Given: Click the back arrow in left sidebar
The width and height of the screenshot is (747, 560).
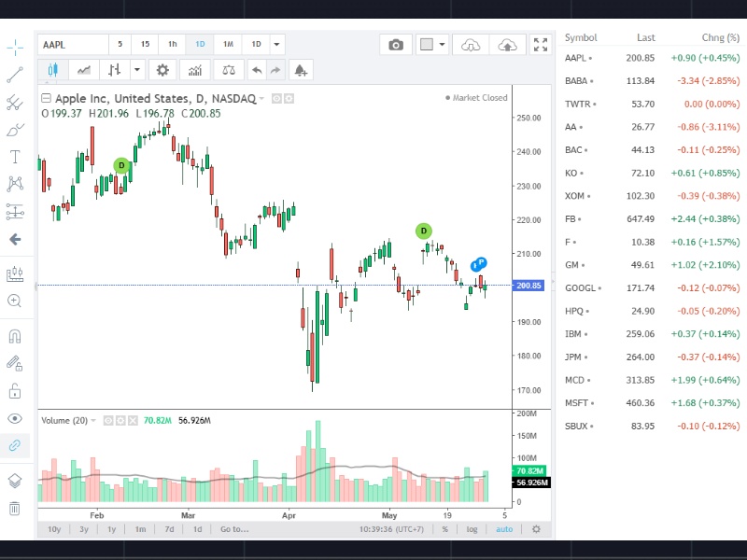Looking at the screenshot, I should tap(15, 239).
